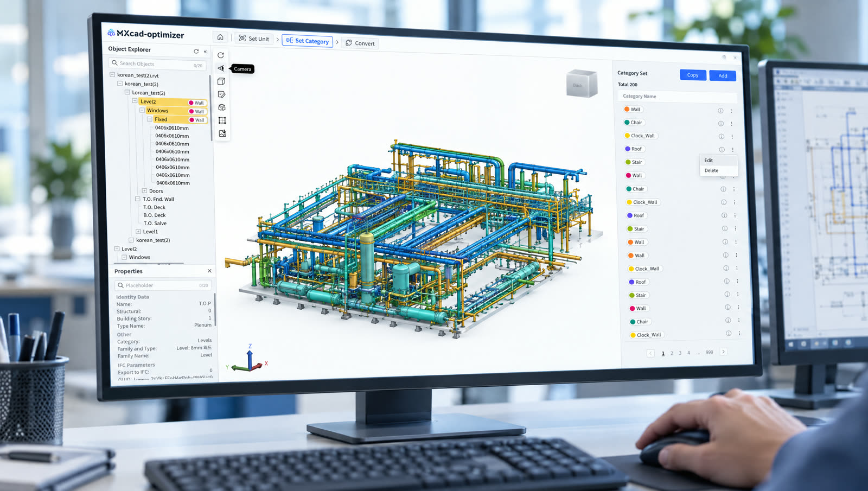
Task: Jump to page 999 in pagination
Action: [709, 352]
